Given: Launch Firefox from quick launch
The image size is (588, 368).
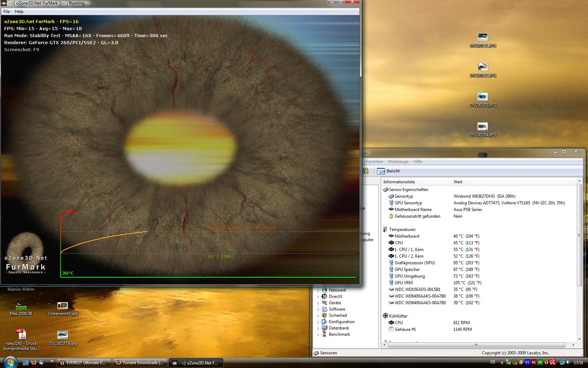Looking at the screenshot, I should click(34, 363).
